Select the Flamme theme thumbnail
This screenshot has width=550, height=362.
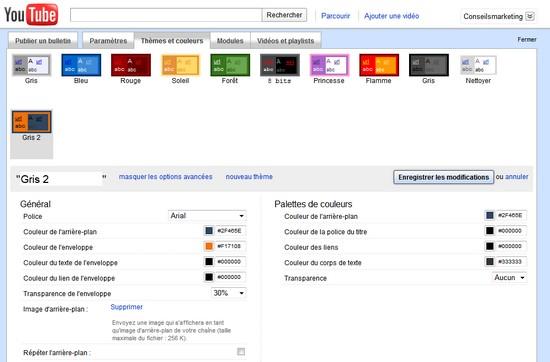tap(379, 65)
